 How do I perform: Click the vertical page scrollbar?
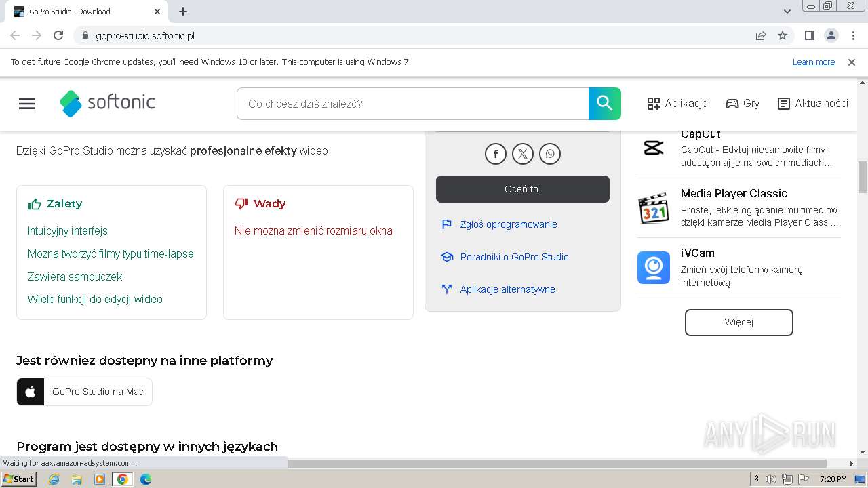tap(863, 176)
